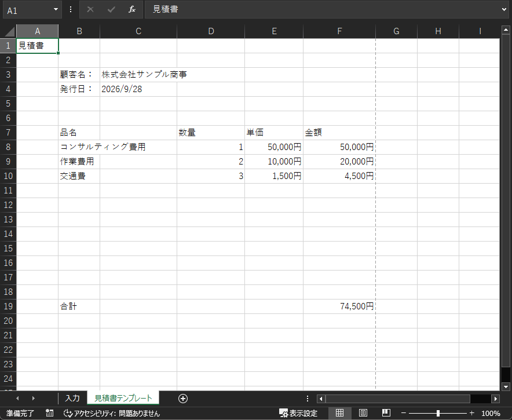Screen dimensions: 512x420
Task: Expand the formula bar chevron
Action: (x=504, y=9)
